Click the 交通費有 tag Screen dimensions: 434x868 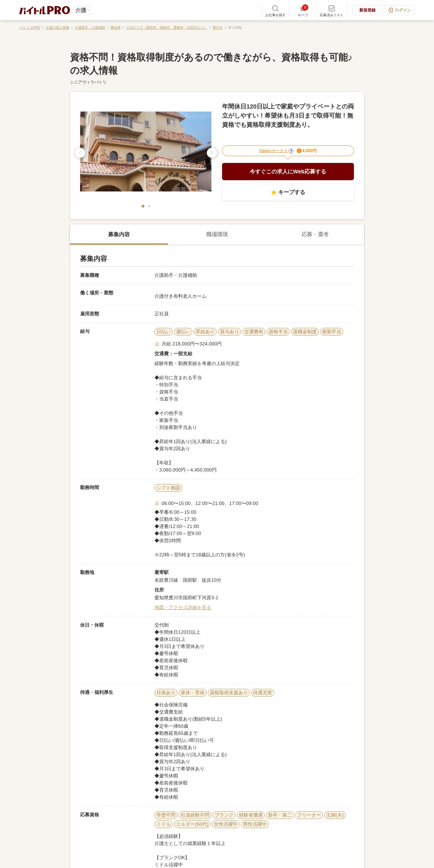pos(254,332)
